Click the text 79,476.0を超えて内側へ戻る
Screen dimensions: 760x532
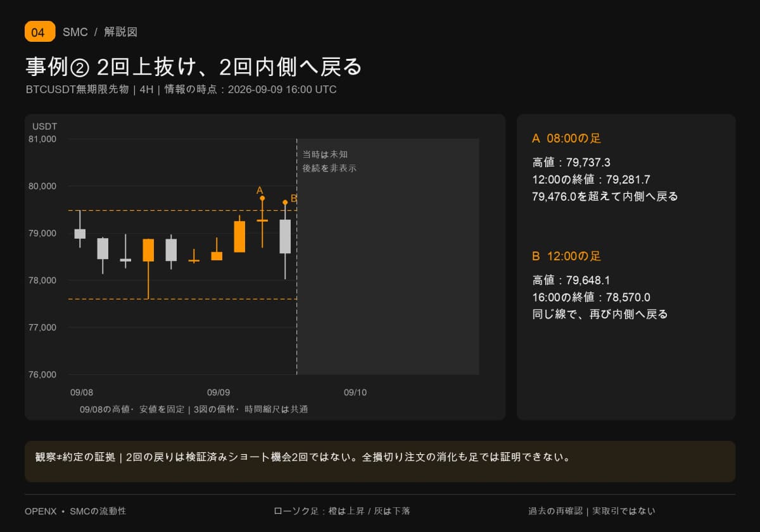tap(605, 196)
